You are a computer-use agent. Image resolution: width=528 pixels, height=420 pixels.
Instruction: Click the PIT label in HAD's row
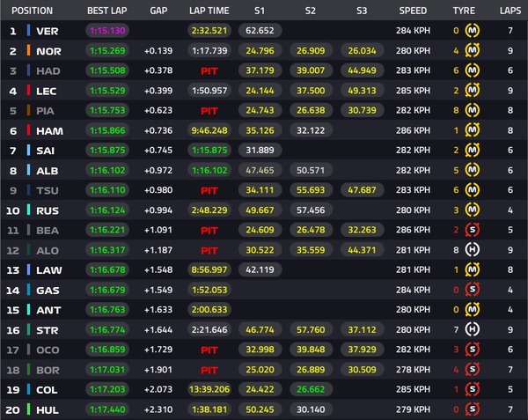(x=209, y=70)
